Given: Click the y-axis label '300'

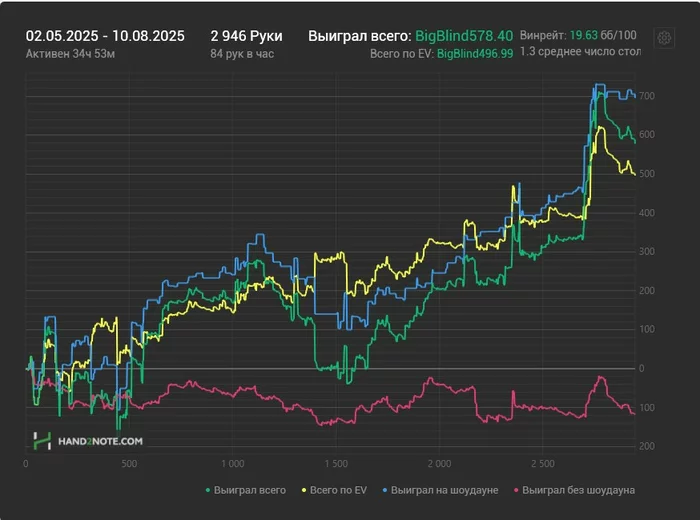Looking at the screenshot, I should click(647, 251).
